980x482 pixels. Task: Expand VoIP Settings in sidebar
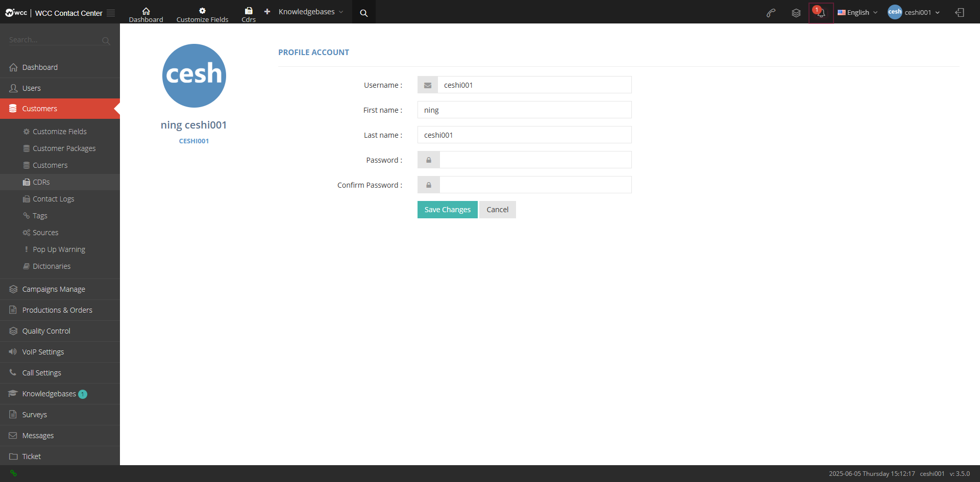(x=60, y=352)
